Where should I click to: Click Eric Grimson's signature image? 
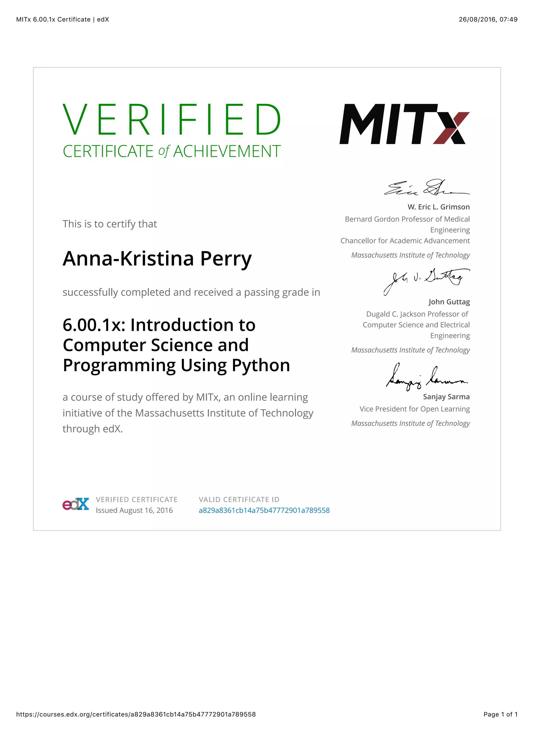tap(427, 188)
